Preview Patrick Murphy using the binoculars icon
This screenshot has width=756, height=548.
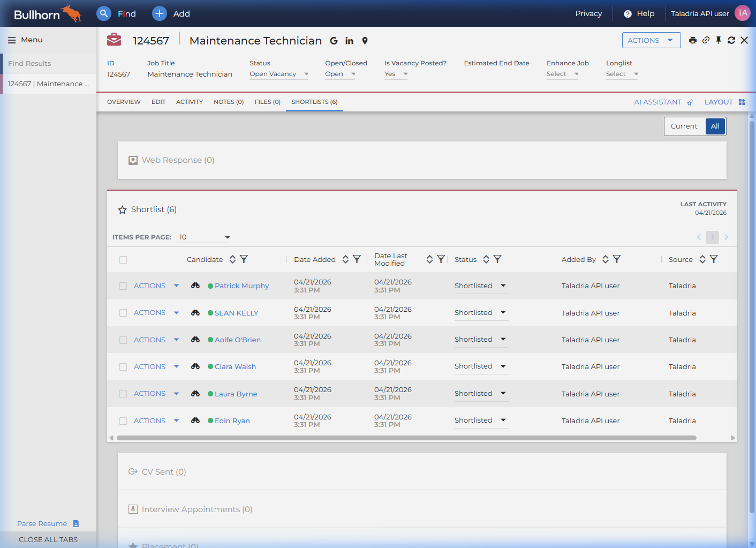point(195,286)
